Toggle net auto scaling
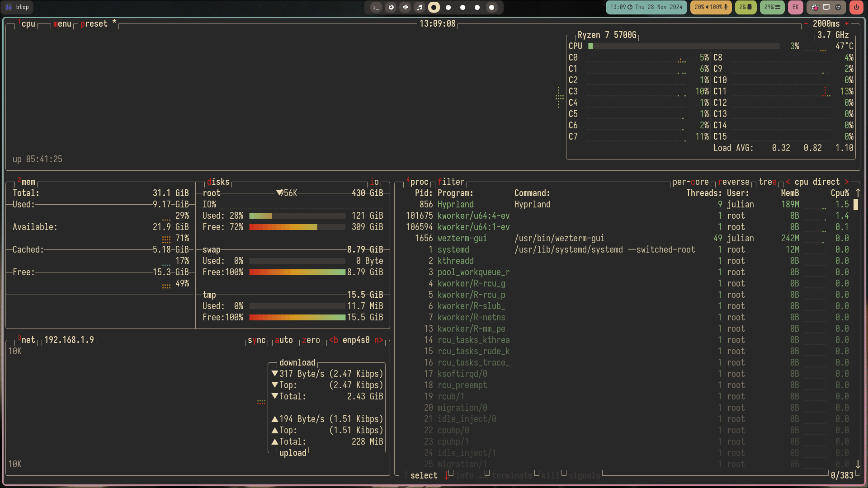Image resolution: width=868 pixels, height=488 pixels. point(284,340)
